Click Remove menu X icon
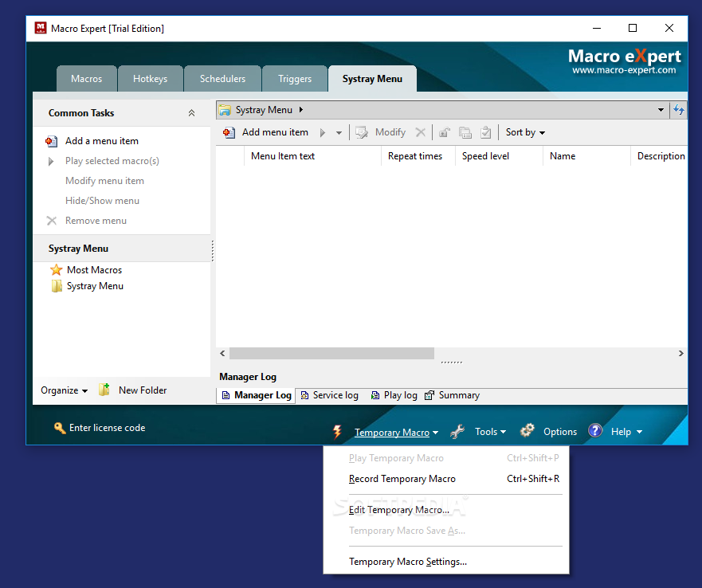This screenshot has width=702, height=588. (x=52, y=221)
